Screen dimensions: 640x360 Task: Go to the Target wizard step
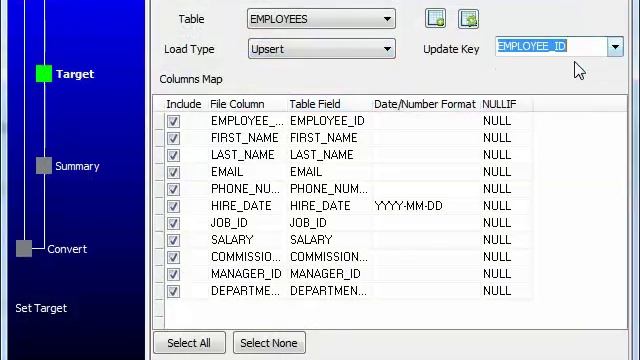click(75, 74)
